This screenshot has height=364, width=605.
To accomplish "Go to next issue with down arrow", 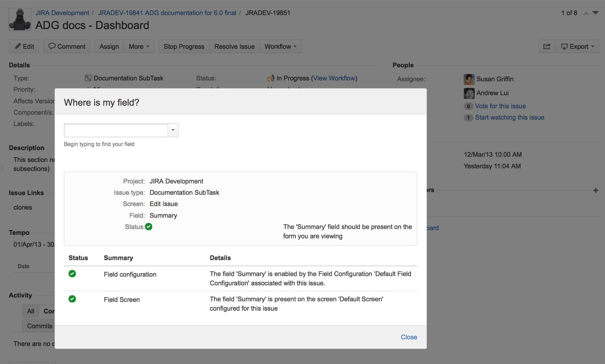I will coord(595,13).
